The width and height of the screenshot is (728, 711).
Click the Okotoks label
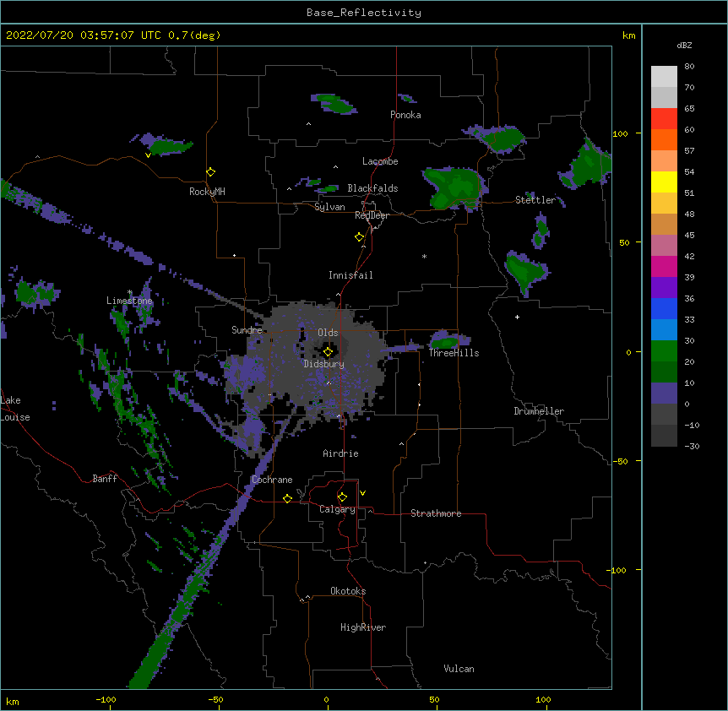[348, 591]
